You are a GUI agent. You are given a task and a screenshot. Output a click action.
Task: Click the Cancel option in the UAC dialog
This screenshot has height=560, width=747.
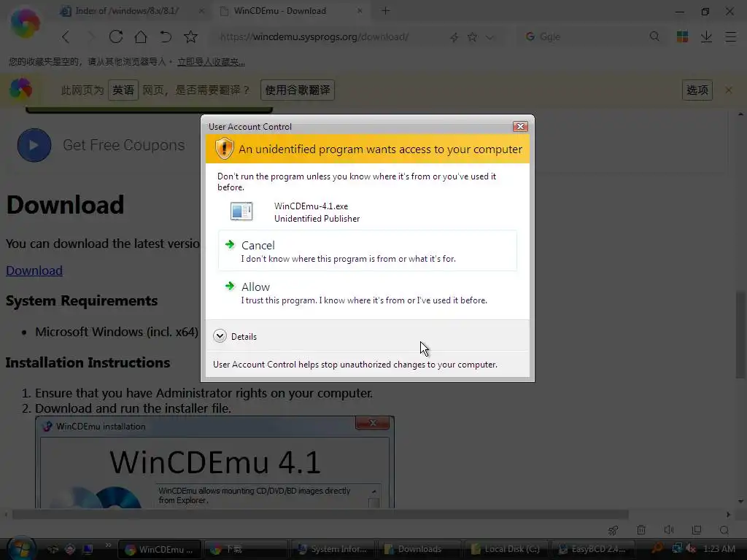point(368,251)
